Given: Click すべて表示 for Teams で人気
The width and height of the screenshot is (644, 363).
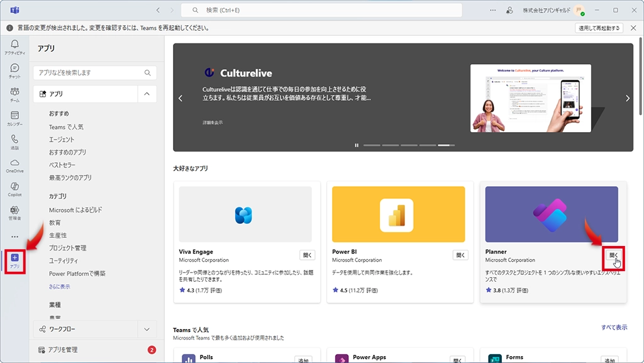Looking at the screenshot, I should click(614, 327).
